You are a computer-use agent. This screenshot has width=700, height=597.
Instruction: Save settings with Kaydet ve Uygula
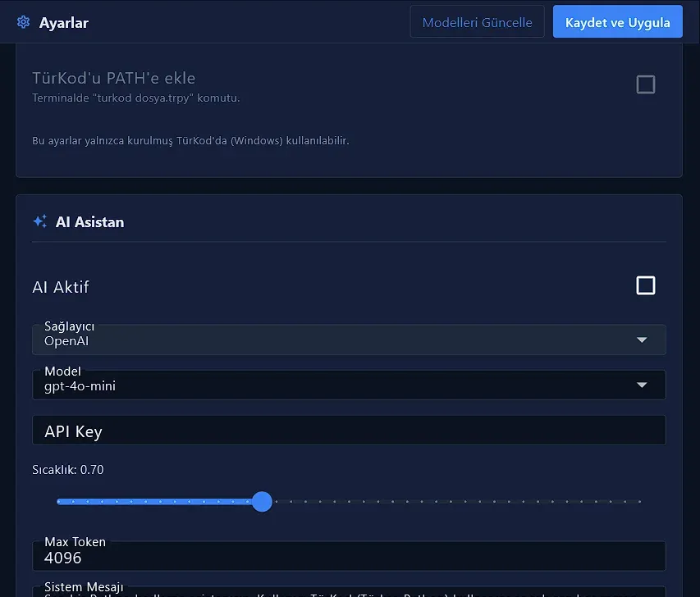pyautogui.click(x=617, y=22)
